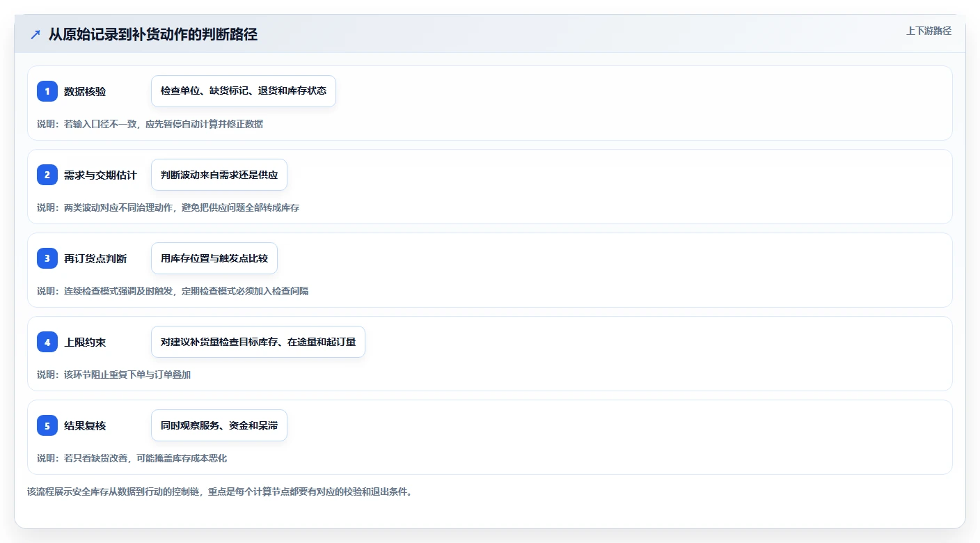The width and height of the screenshot is (980, 543).
Task: Click the 判断波动来自需求还是供应 chip
Action: (219, 175)
